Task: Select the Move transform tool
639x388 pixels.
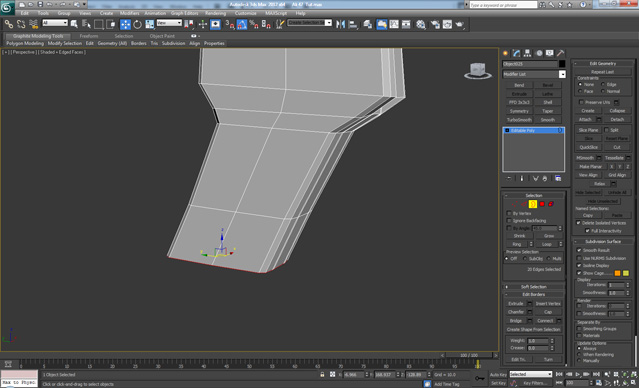Action: tap(125, 24)
